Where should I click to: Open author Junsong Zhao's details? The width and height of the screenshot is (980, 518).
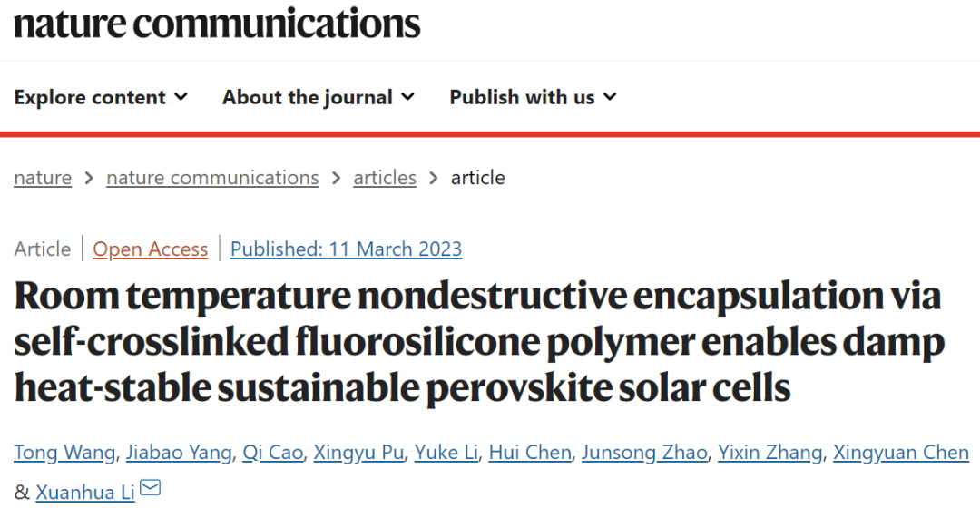pyautogui.click(x=644, y=453)
